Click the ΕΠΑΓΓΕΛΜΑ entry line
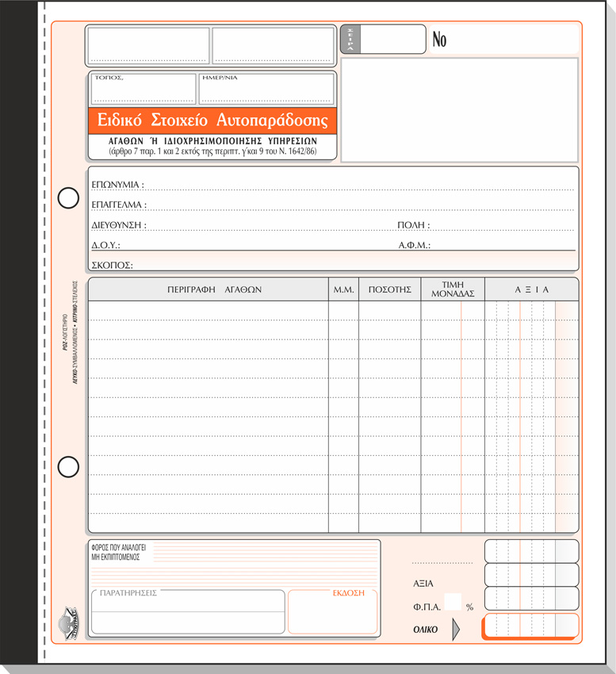Viewport: 616px width, 674px height. (357, 205)
